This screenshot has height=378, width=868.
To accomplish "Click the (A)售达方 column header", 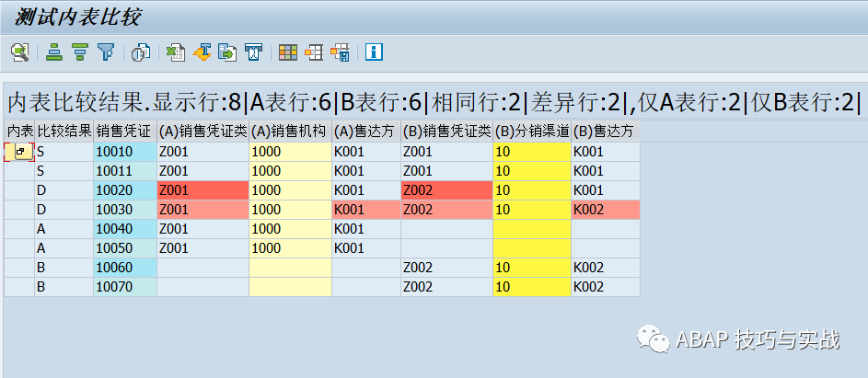I will pos(366,132).
